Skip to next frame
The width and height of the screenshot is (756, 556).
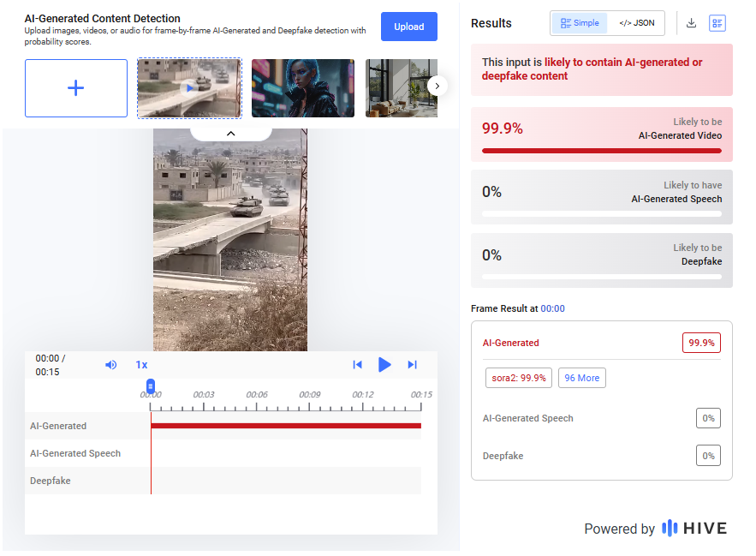tap(412, 365)
